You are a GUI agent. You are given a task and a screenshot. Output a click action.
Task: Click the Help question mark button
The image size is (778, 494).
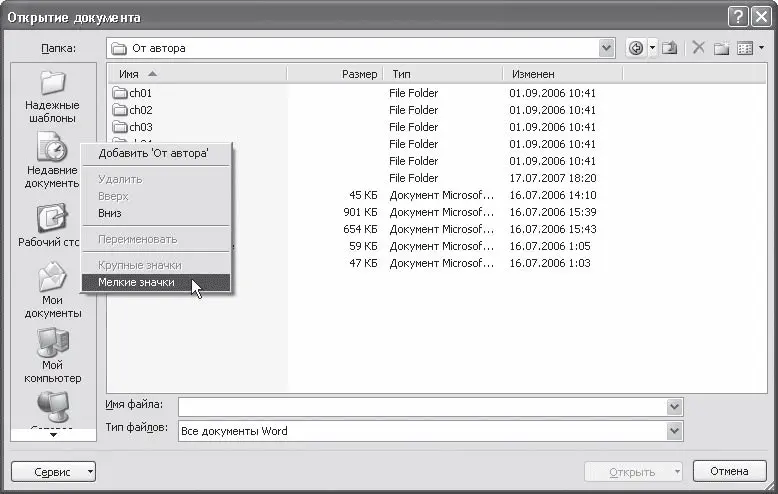pyautogui.click(x=737, y=17)
